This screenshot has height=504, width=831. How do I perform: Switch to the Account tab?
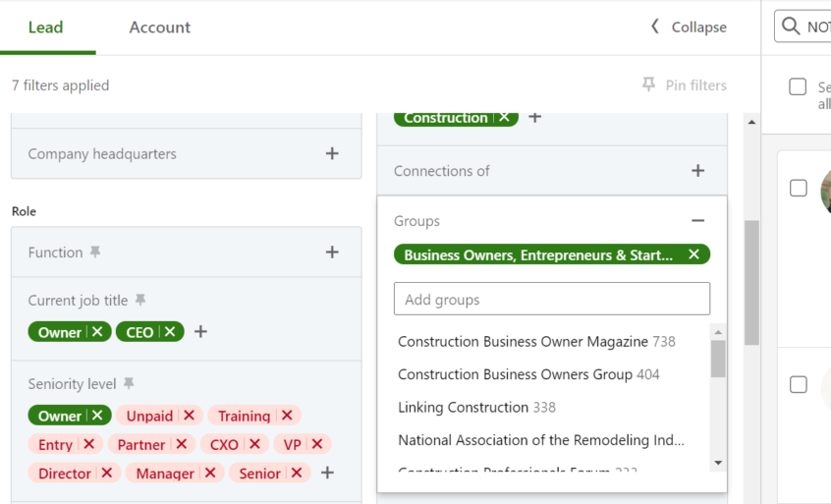coord(159,28)
